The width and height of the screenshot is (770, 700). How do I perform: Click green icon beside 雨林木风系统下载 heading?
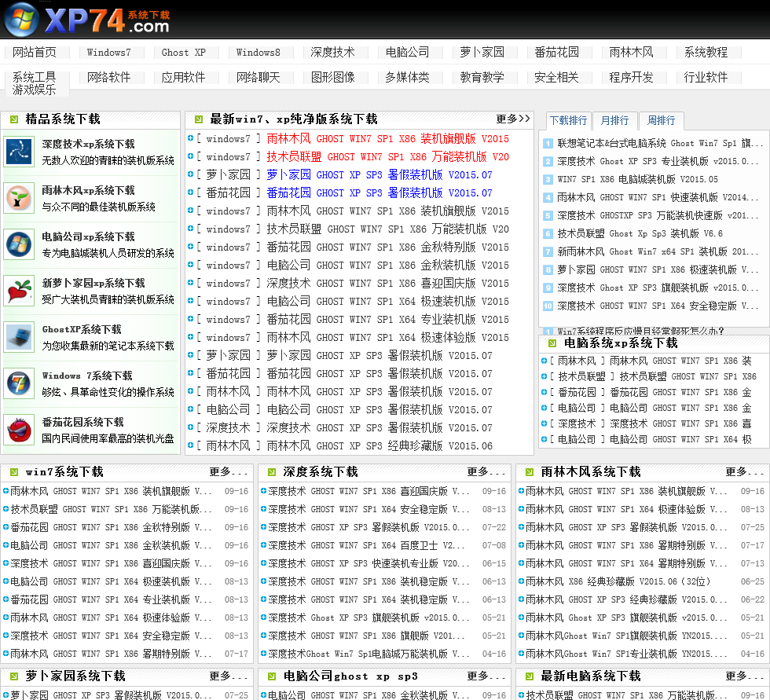click(530, 472)
